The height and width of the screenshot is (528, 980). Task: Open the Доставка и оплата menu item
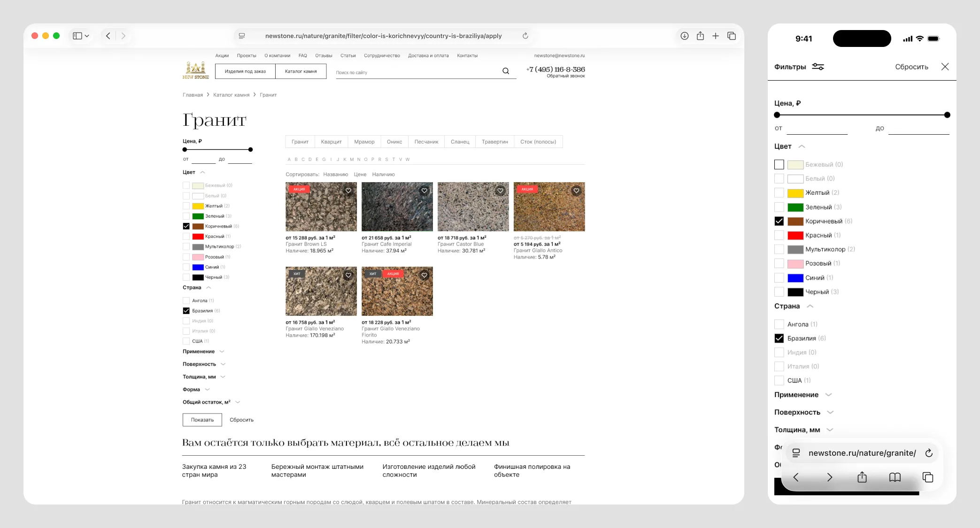pyautogui.click(x=428, y=55)
